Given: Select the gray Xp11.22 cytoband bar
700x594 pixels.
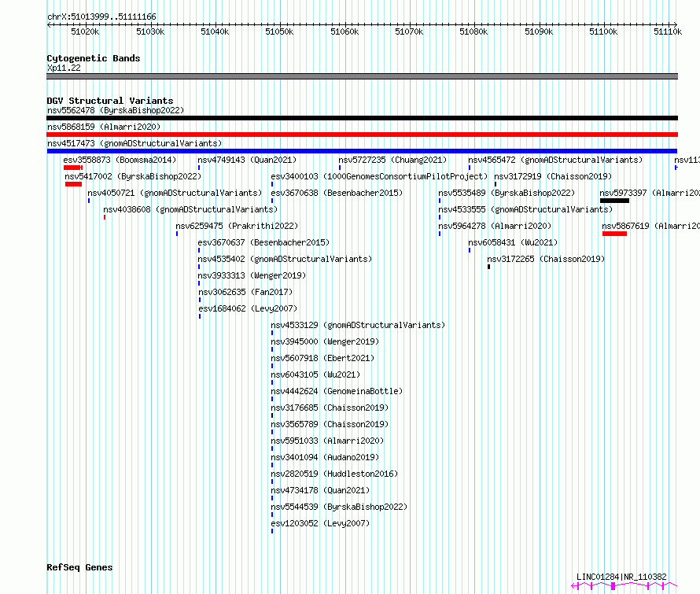Looking at the screenshot, I should (362, 76).
